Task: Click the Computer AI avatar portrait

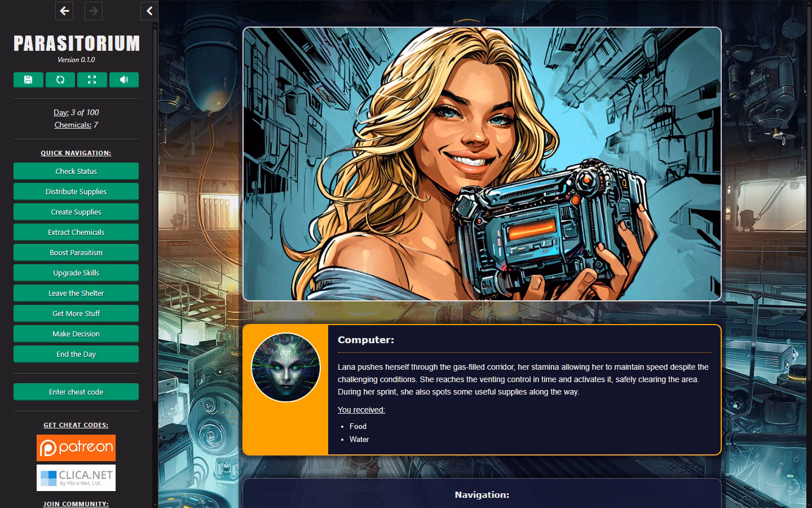Action: [x=286, y=367]
